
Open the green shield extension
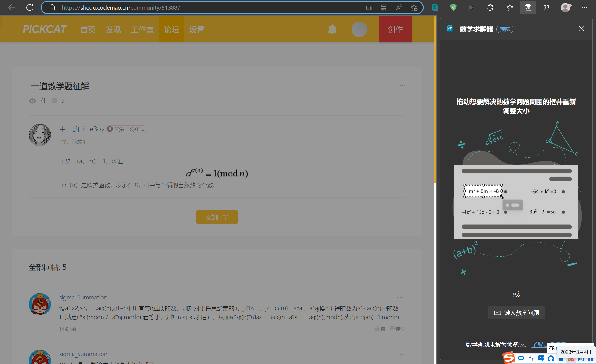[453, 7]
